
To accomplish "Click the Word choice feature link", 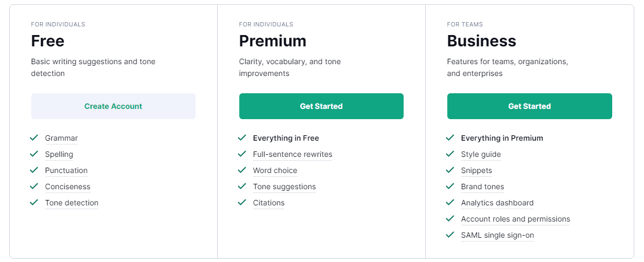I will tap(275, 170).
